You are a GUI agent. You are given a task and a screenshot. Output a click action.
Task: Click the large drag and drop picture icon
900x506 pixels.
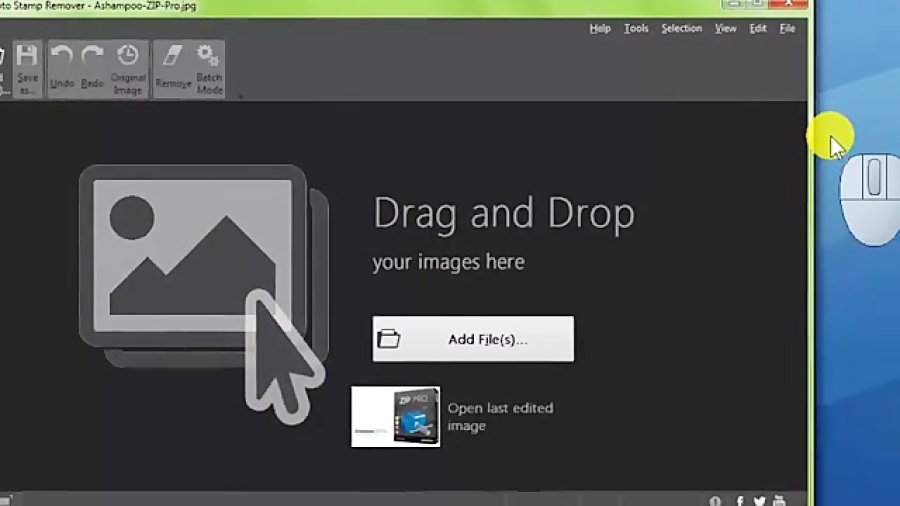(204, 293)
